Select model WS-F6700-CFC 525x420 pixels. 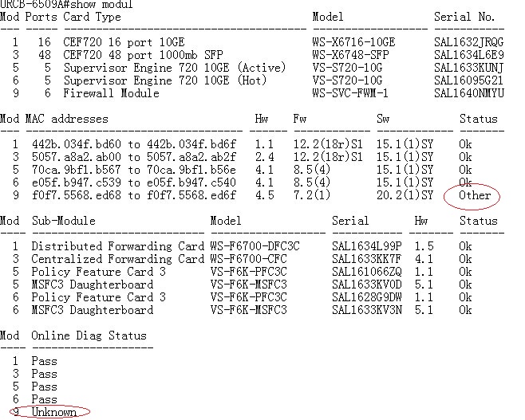point(248,259)
